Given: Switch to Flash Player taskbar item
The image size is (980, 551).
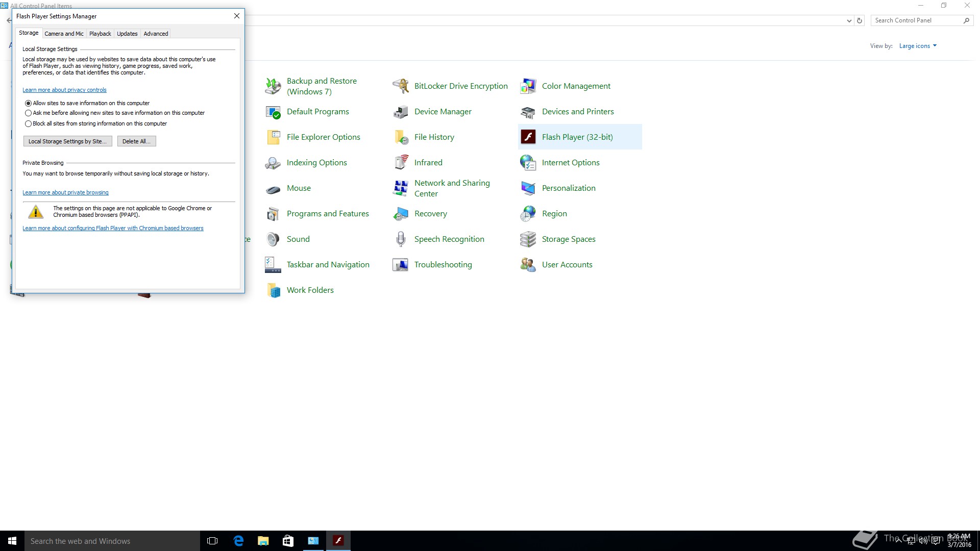Looking at the screenshot, I should tap(338, 541).
